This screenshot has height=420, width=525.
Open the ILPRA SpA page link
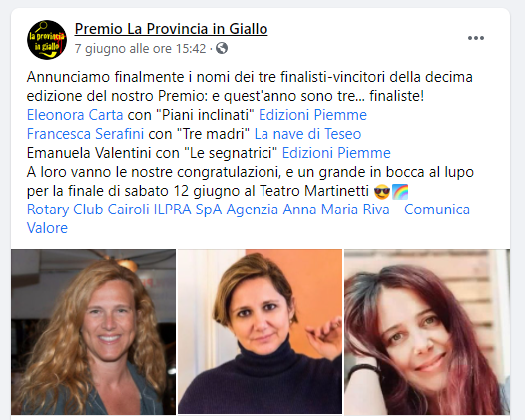(x=188, y=210)
